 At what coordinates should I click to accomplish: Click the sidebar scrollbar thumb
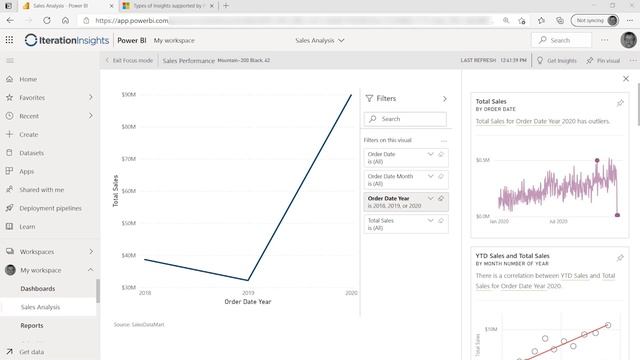pos(98,291)
